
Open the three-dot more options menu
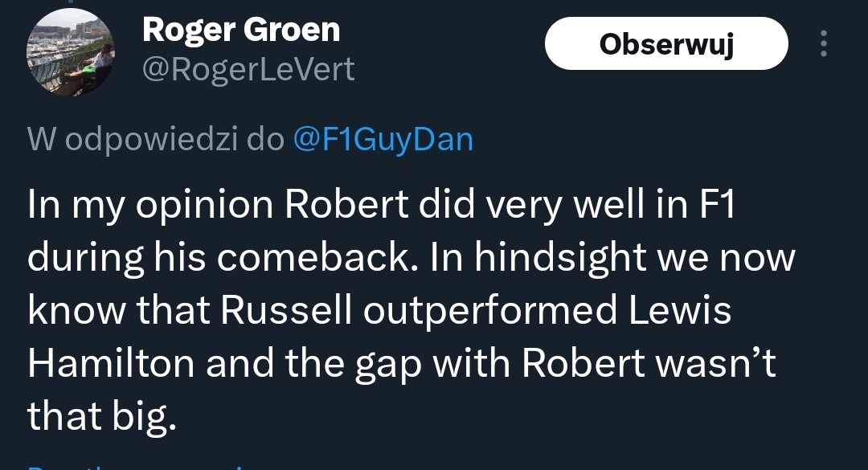pyautogui.click(x=823, y=43)
